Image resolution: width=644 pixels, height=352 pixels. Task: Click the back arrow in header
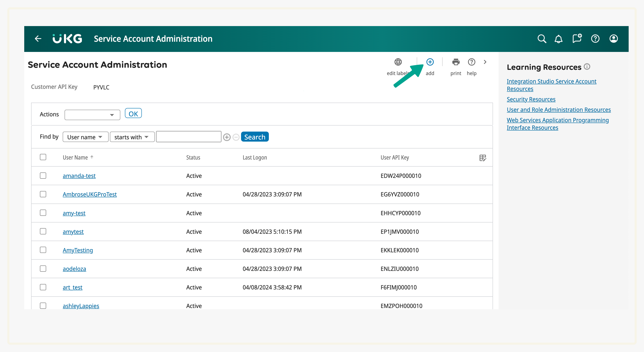tap(38, 39)
